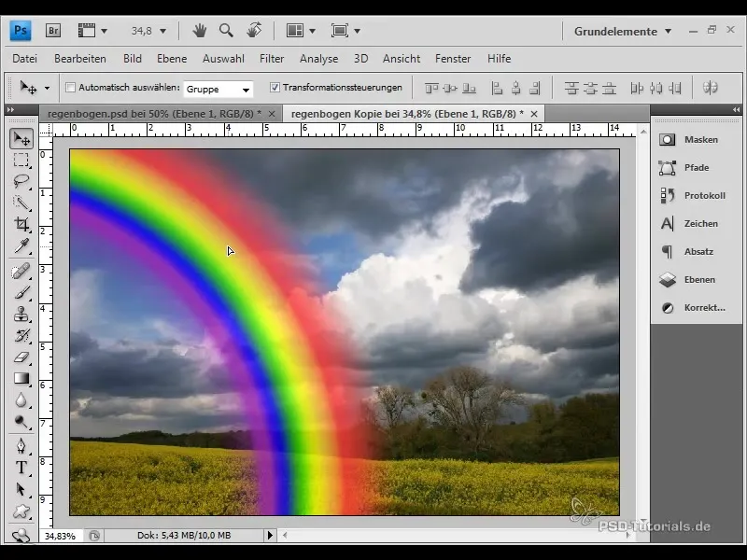Viewport: 747px width, 560px height.
Task: Select the Rectangular Marquee tool
Action: (21, 160)
